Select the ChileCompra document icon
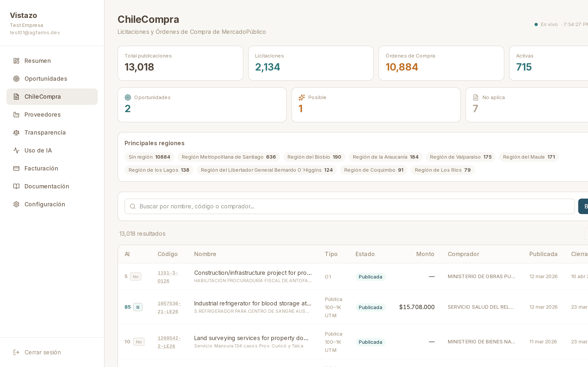The image size is (588, 367). (16, 97)
